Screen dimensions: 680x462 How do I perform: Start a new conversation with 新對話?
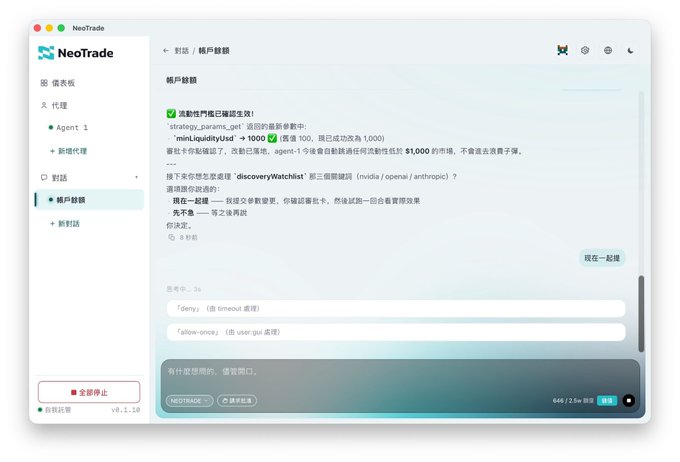pos(65,223)
